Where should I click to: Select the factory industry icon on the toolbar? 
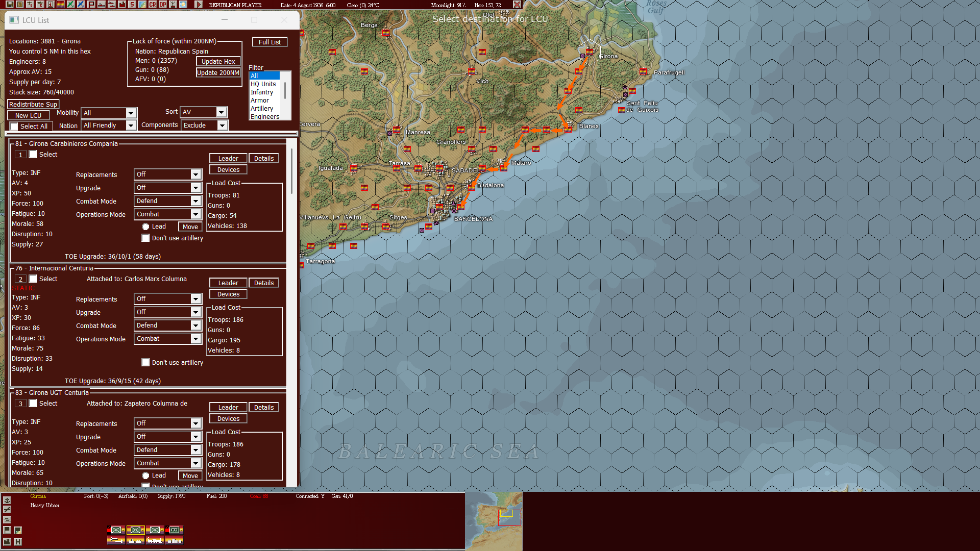coord(122,5)
